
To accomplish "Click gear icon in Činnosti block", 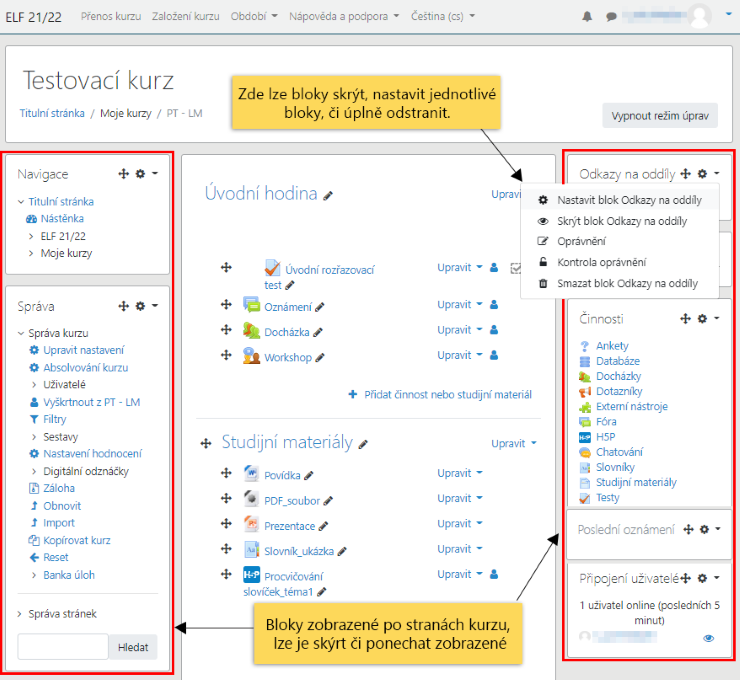I will 703,318.
